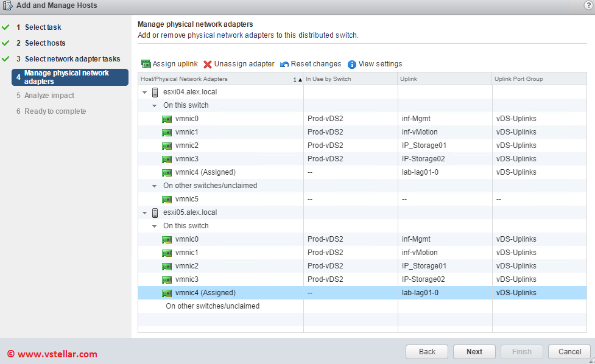Open help via the question mark icon

point(588,5)
